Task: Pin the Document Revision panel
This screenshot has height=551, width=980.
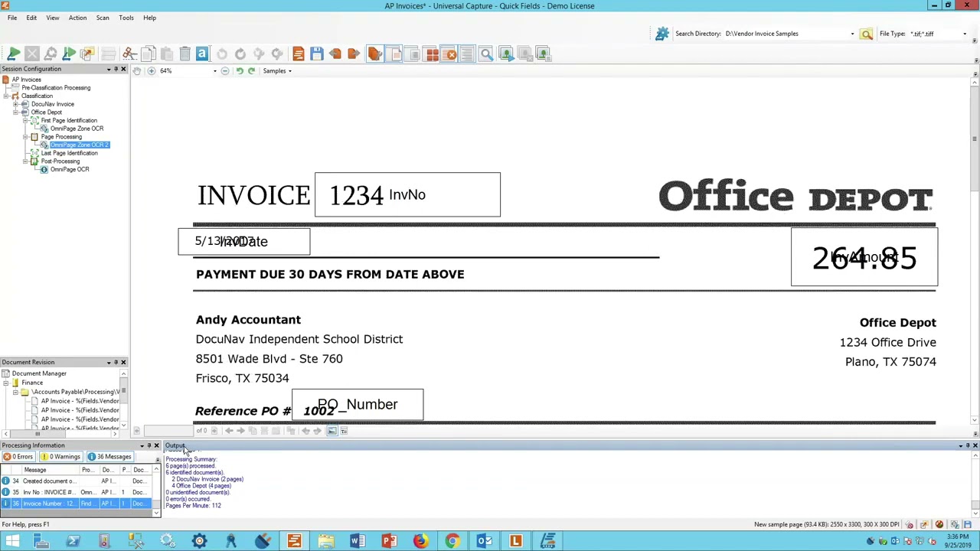Action: pos(116,362)
